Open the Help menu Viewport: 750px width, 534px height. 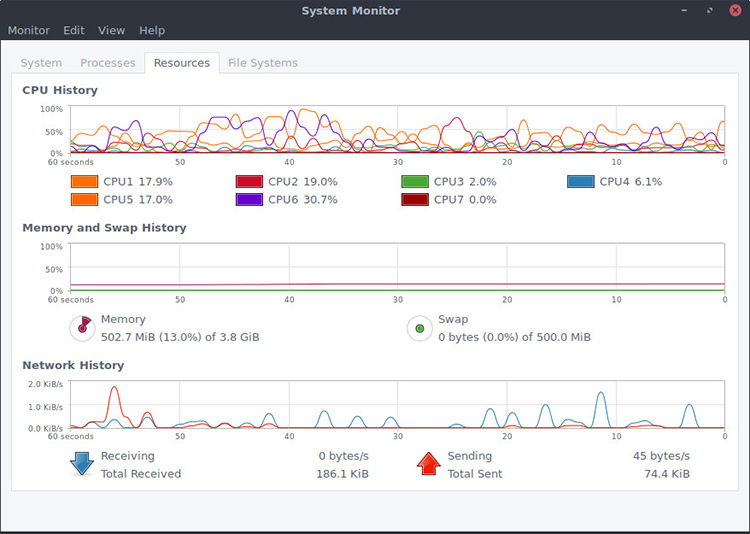152,31
